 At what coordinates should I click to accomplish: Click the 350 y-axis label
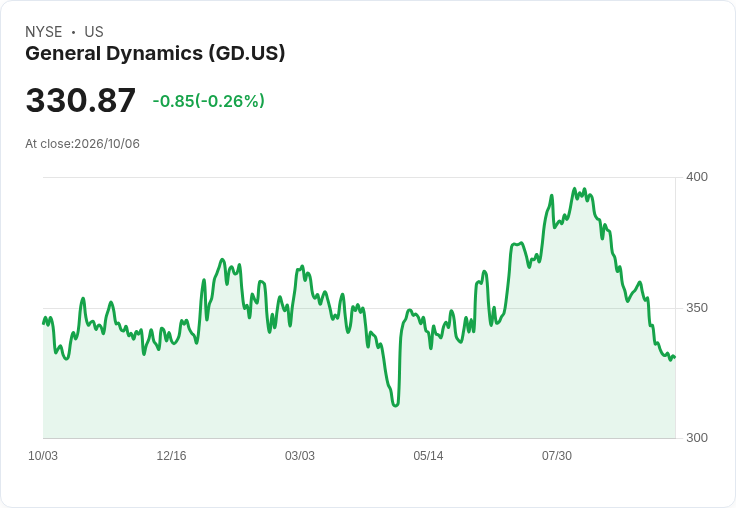tap(697, 308)
